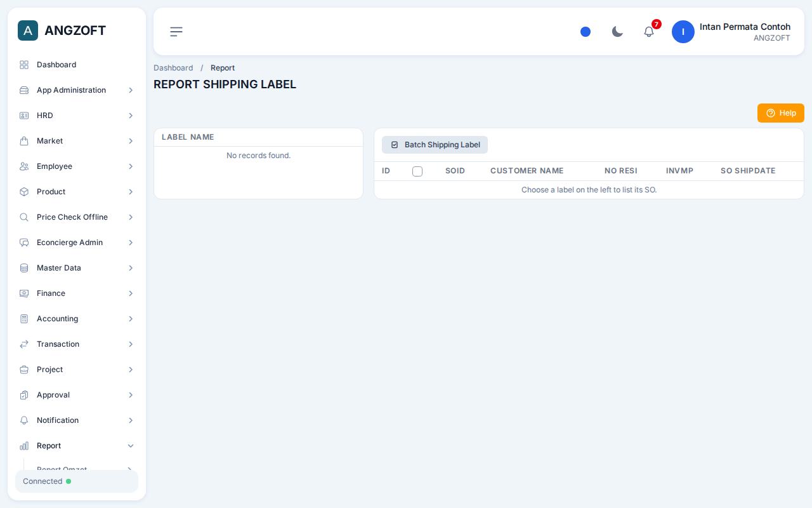The image size is (812, 508).
Task: Click the Price Check Offline search icon
Action: pyautogui.click(x=24, y=217)
